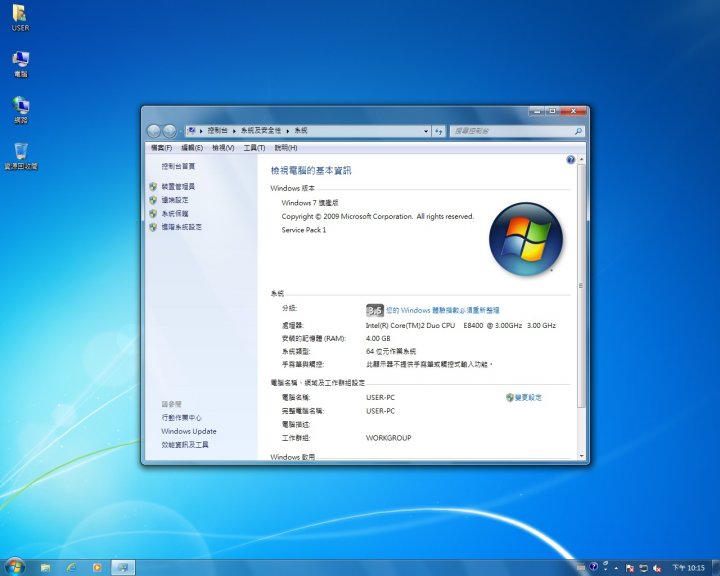Open the 電腦 (Computer) desktop icon
Viewport: 720px width, 576px height.
pos(20,64)
